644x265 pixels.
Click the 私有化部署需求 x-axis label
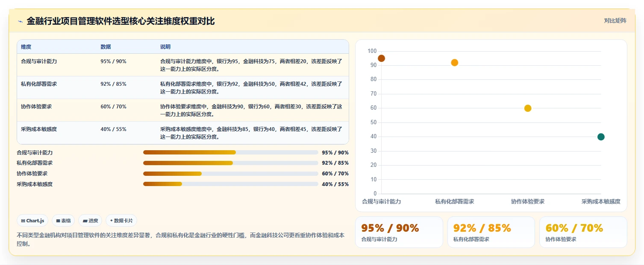tap(455, 201)
